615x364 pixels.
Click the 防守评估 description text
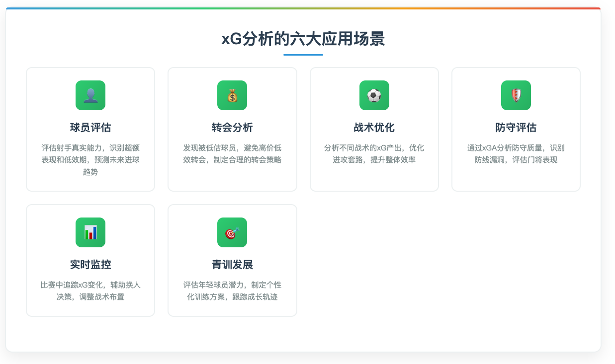click(516, 154)
